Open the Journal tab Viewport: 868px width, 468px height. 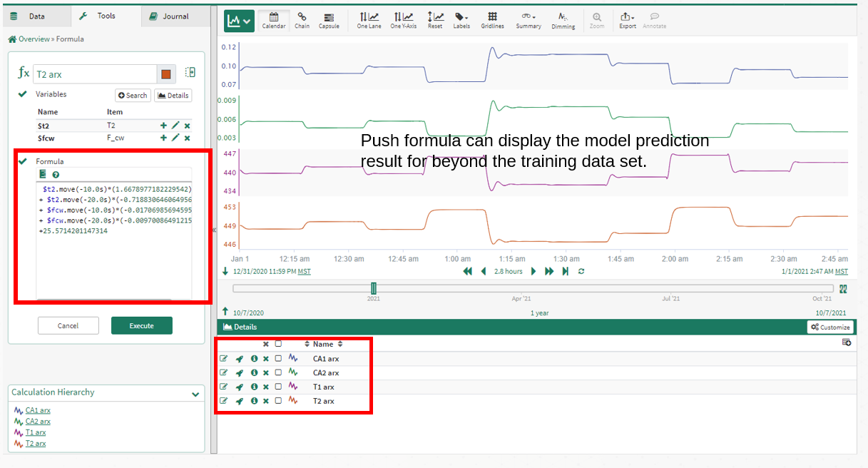tap(169, 16)
